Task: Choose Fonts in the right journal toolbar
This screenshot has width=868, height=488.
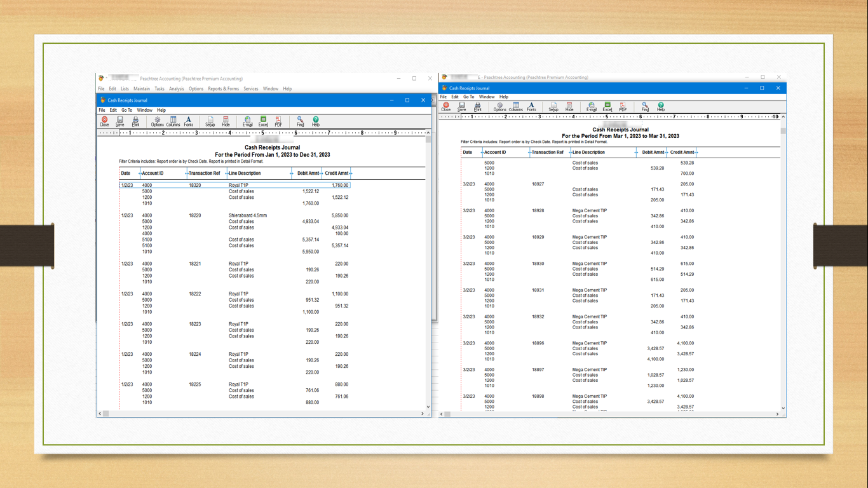Action: click(531, 106)
